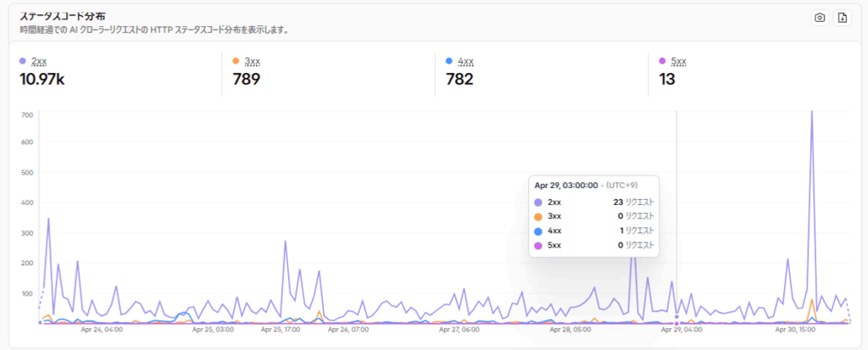
Task: Click the 789 total for 3xx
Action: [x=247, y=79]
